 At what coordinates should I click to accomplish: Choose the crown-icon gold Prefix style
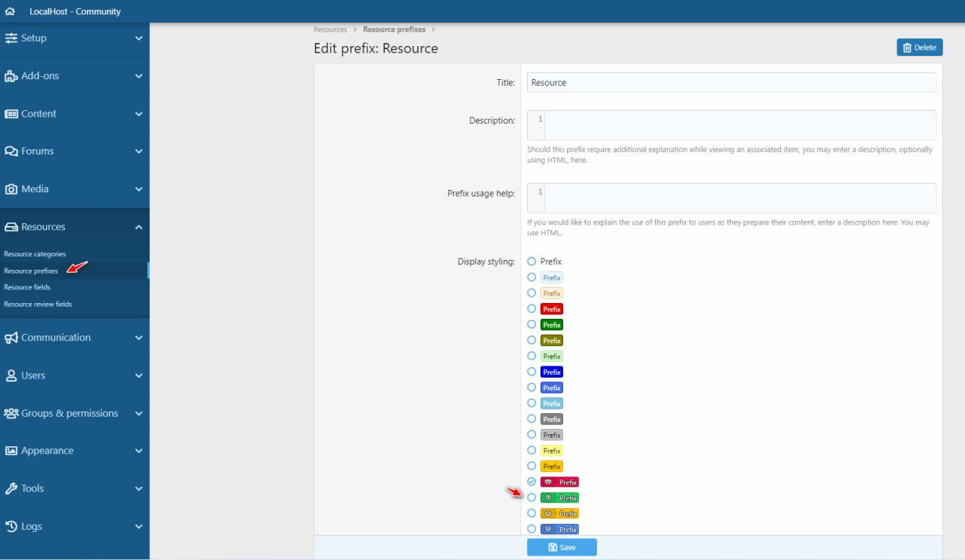coord(532,513)
